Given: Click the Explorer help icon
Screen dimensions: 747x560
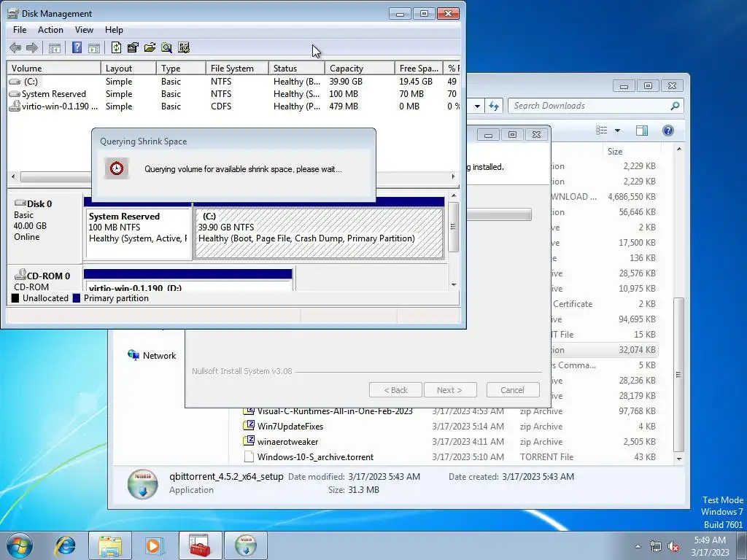Looking at the screenshot, I should click(668, 131).
